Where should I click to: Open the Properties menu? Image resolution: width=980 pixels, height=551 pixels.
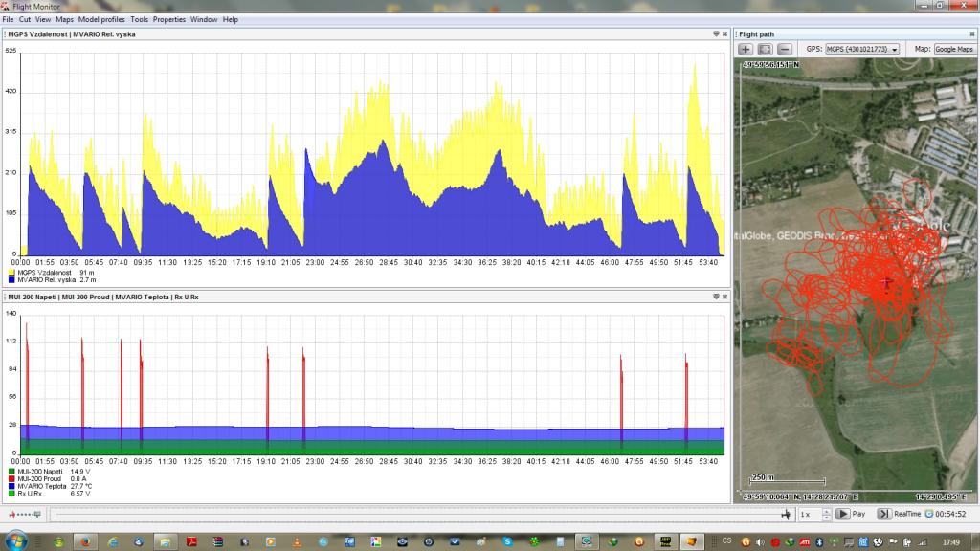click(x=169, y=19)
